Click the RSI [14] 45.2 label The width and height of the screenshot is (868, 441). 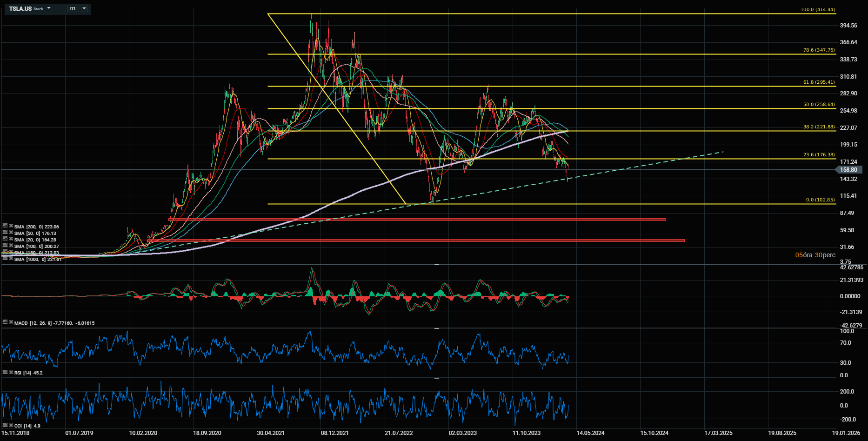28,373
